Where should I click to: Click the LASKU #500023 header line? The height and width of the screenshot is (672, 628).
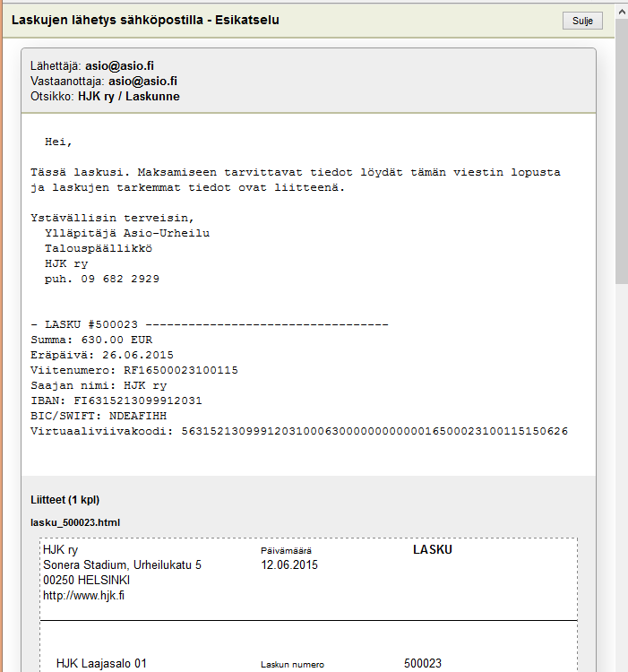click(210, 324)
